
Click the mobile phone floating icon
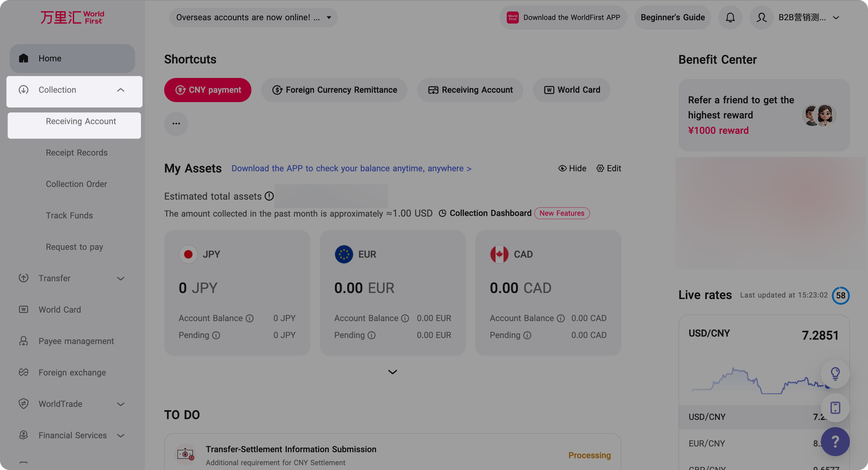tap(835, 408)
